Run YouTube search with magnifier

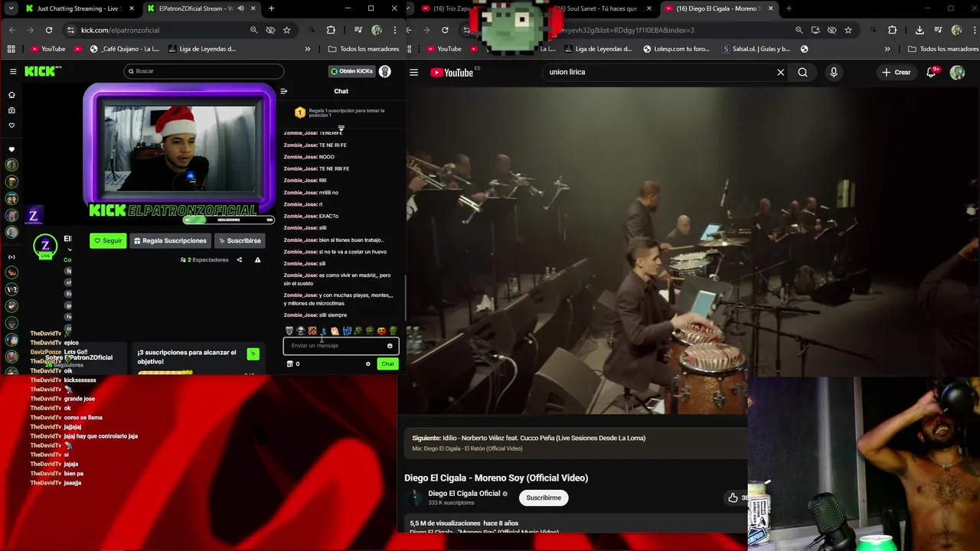(x=802, y=73)
